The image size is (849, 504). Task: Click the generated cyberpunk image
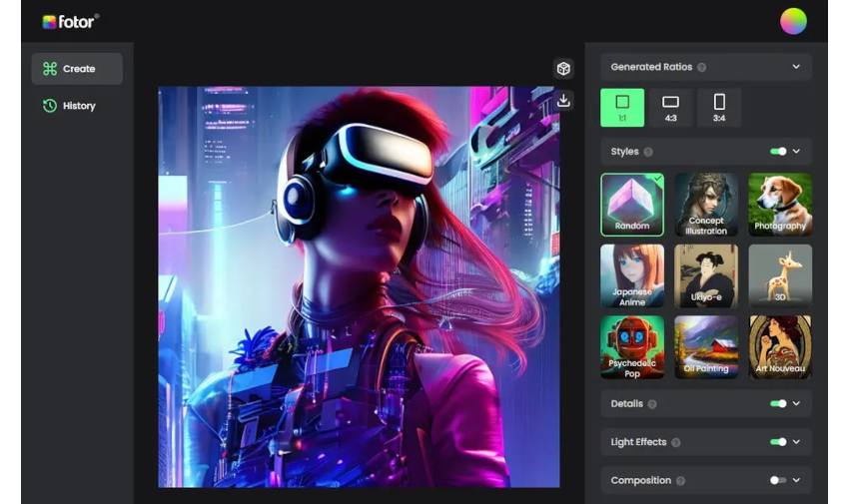(359, 287)
